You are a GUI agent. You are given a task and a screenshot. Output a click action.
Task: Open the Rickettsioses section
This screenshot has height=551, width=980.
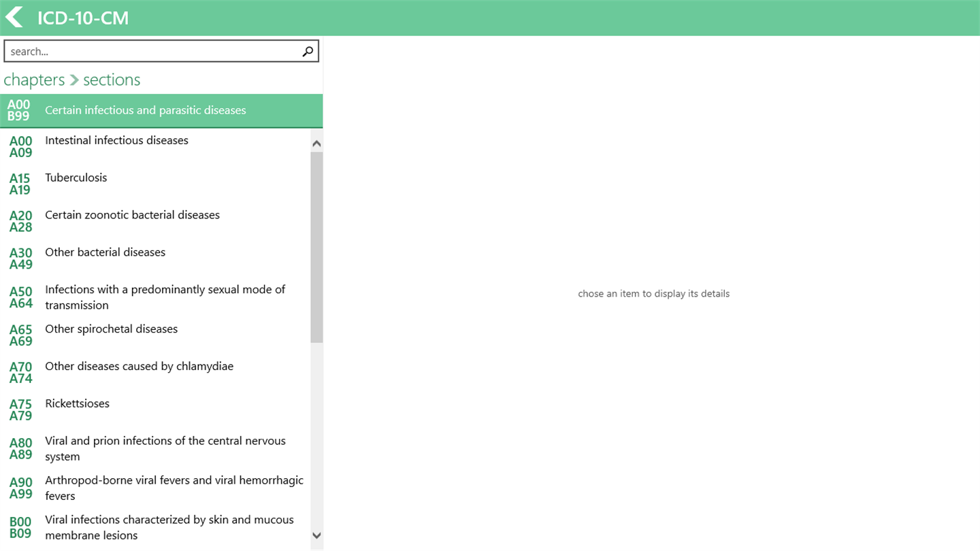(x=155, y=410)
